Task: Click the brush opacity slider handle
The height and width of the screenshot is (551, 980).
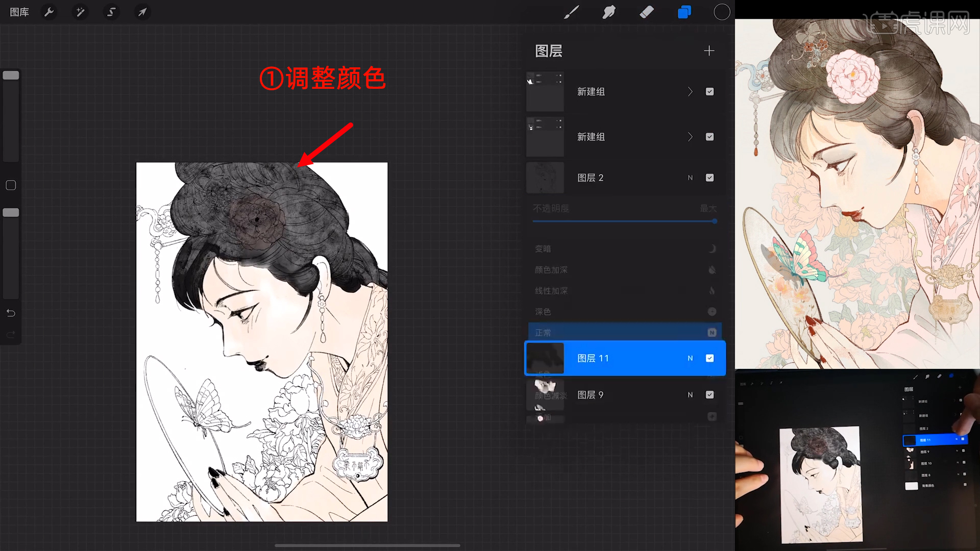Action: coord(11,212)
